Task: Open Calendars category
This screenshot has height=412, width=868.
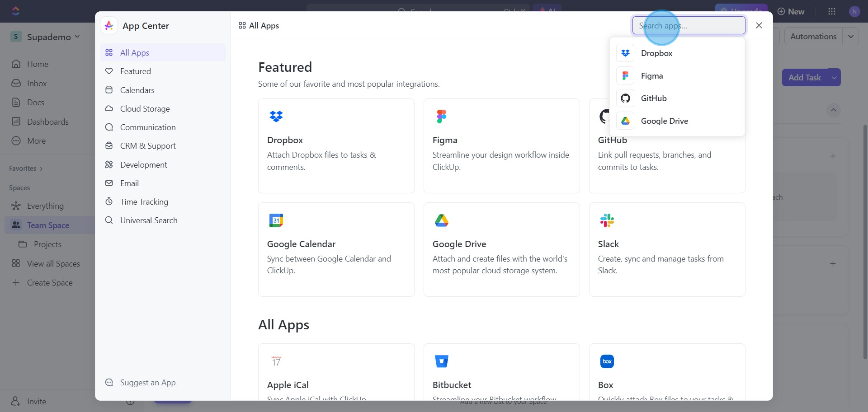Action: click(163, 90)
